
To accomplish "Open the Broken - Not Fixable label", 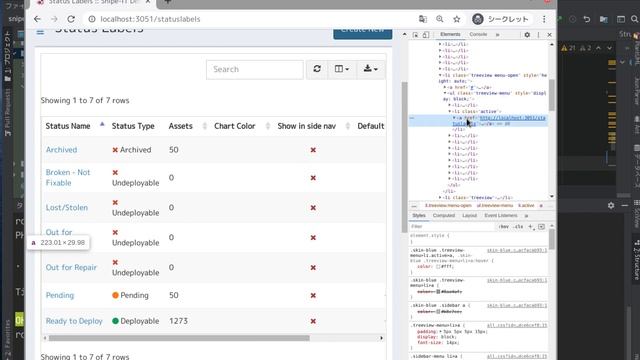I will point(68,178).
